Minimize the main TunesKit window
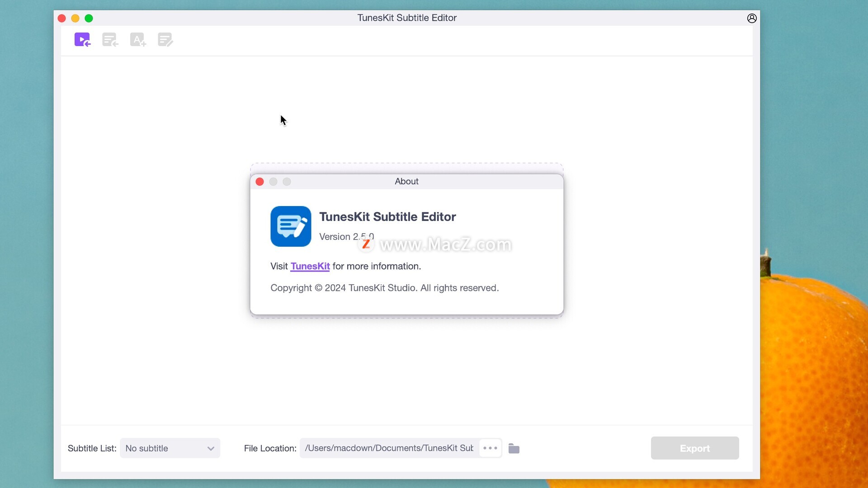The width and height of the screenshot is (868, 488). click(x=75, y=18)
